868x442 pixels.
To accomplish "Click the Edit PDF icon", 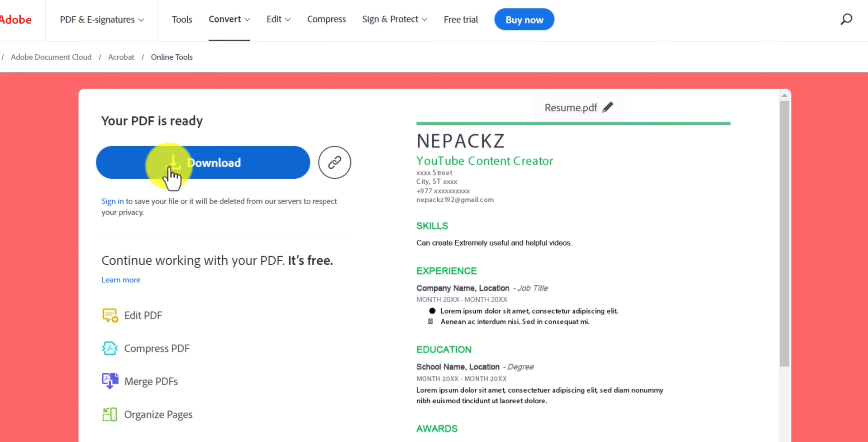I will 110,315.
